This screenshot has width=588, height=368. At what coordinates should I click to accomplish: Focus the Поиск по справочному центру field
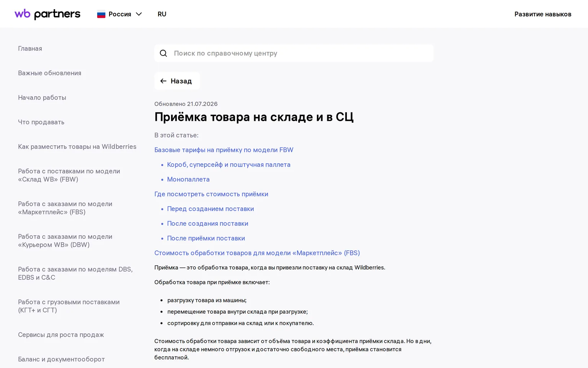[x=294, y=53]
